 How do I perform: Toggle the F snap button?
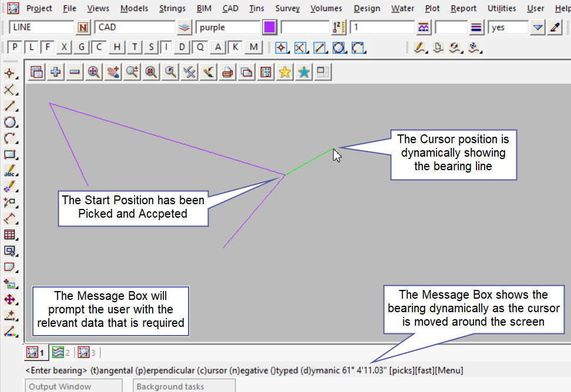click(x=48, y=47)
